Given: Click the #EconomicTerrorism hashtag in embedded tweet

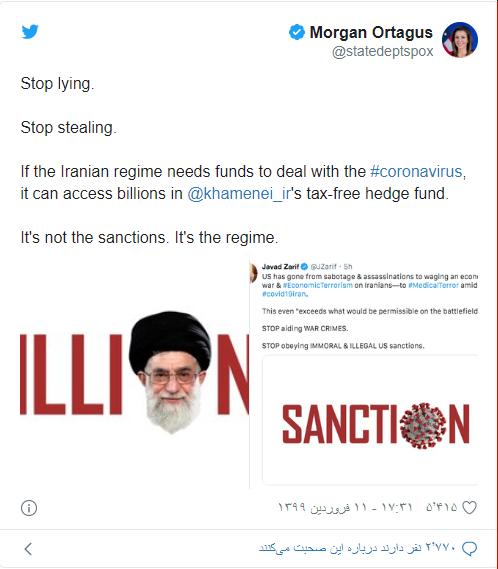Looking at the screenshot, I should tap(318, 285).
